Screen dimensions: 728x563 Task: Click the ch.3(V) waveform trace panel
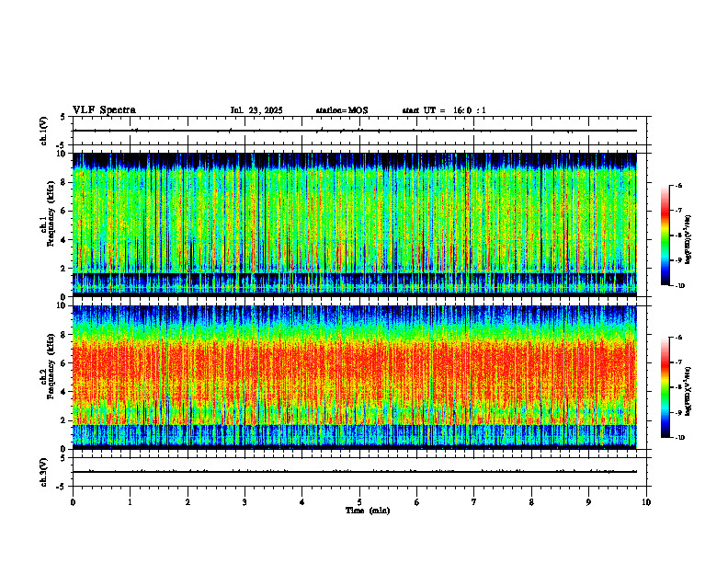click(359, 472)
